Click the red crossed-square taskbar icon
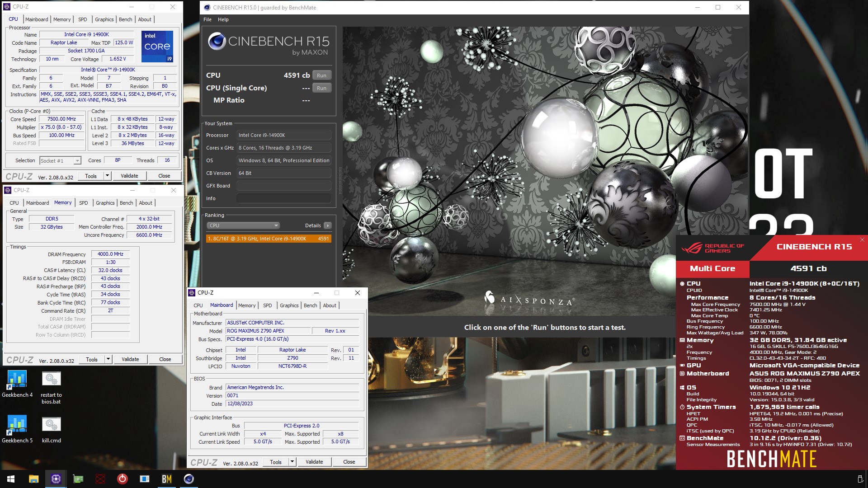Screen dimensions: 868x488 point(100,479)
